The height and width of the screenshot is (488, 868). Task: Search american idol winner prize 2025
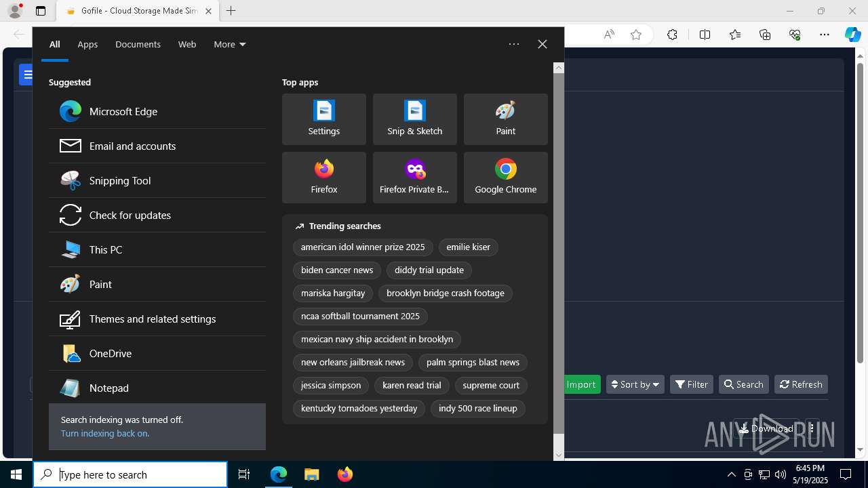point(363,247)
